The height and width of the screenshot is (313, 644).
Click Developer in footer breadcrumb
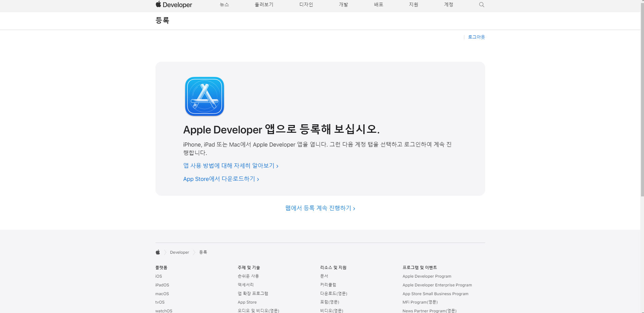click(179, 252)
